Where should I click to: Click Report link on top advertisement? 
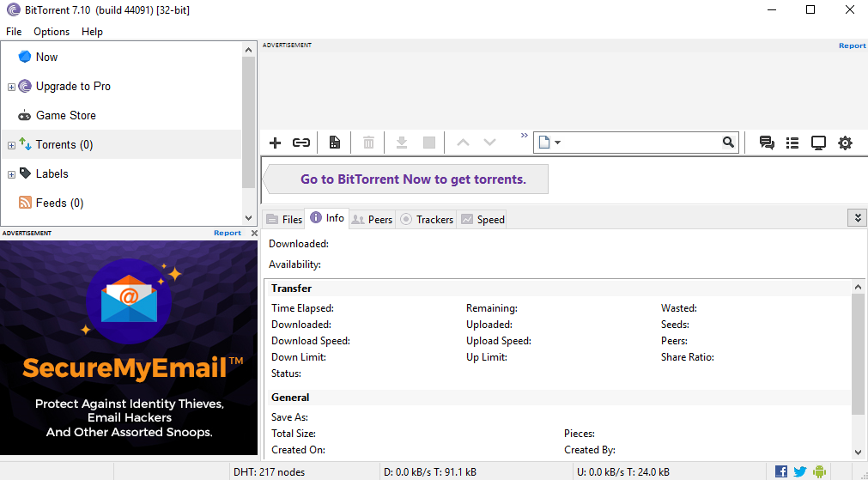point(852,46)
